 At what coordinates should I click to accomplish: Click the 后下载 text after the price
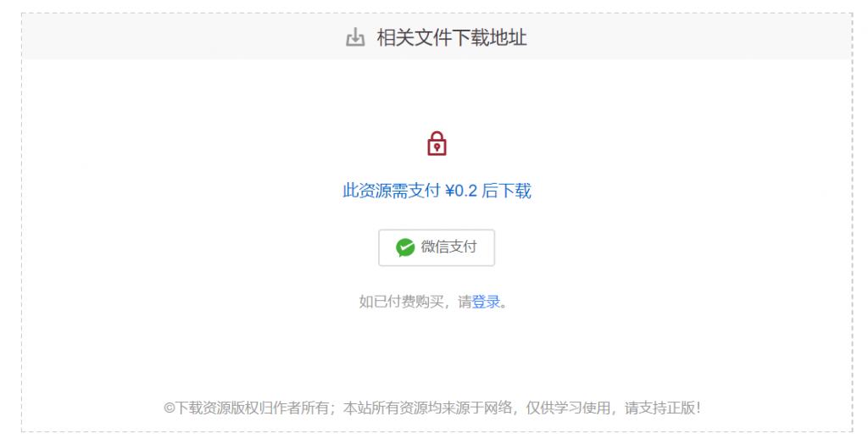click(507, 191)
